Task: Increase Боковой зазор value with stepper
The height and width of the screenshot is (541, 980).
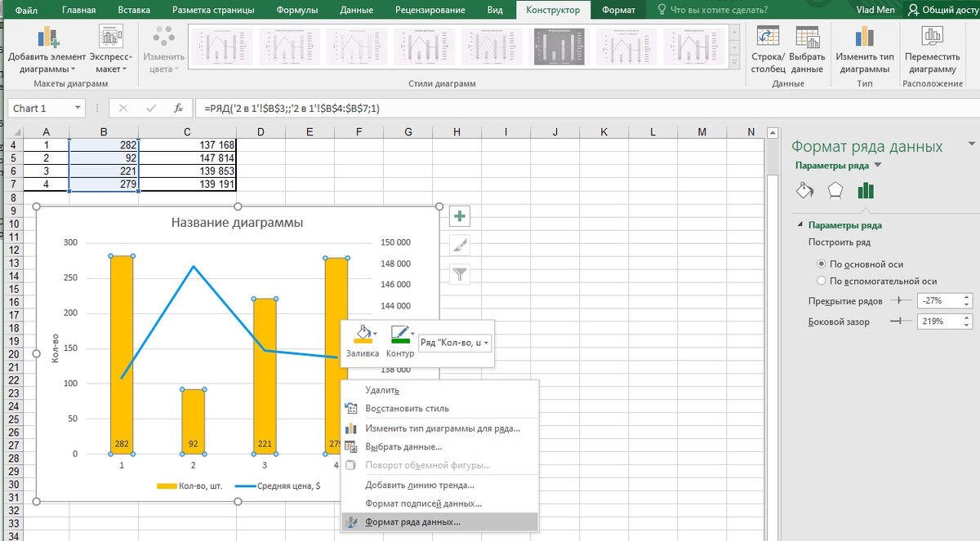Action: pos(968,318)
